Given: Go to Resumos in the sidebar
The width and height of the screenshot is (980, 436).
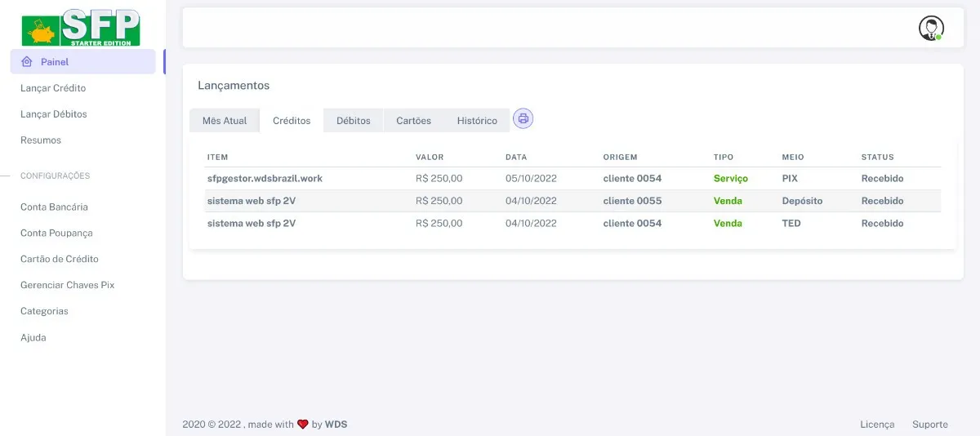Looking at the screenshot, I should tap(41, 140).
